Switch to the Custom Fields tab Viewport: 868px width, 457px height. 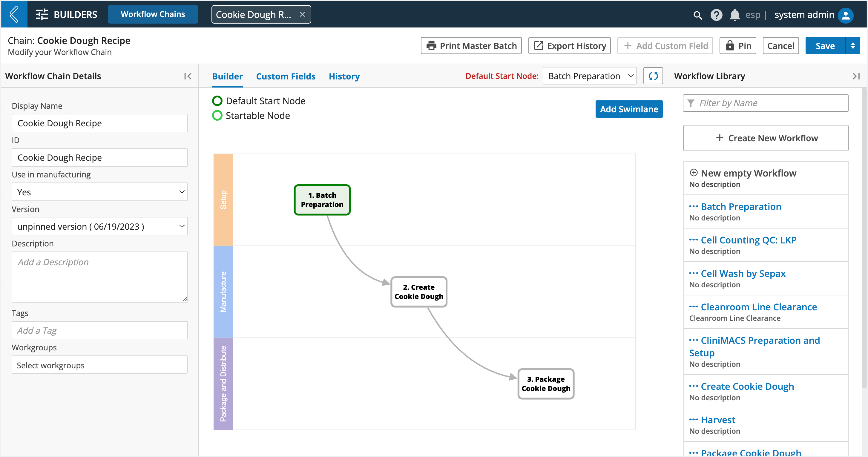[286, 76]
